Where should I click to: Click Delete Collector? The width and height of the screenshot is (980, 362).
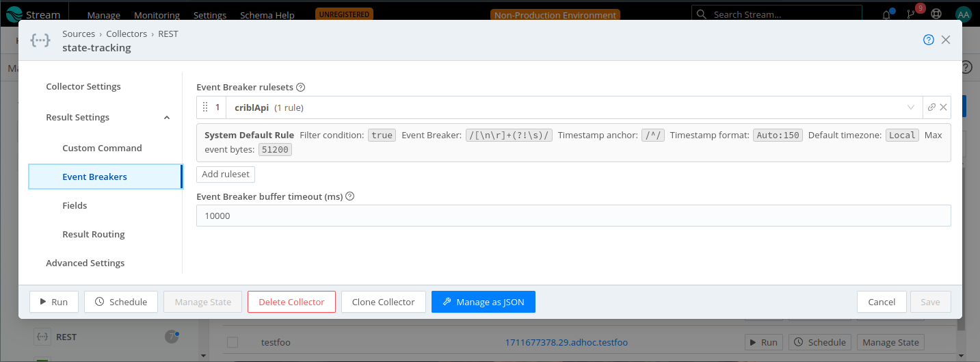[x=291, y=302]
